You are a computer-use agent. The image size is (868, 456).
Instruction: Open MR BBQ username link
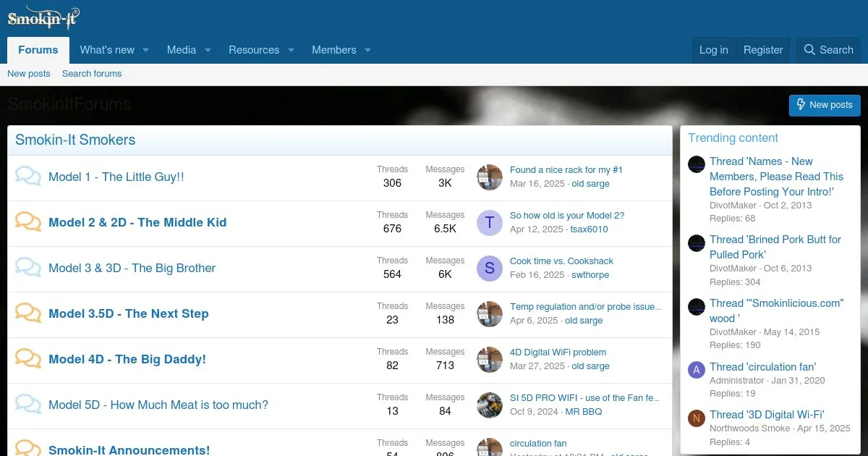[x=583, y=412]
